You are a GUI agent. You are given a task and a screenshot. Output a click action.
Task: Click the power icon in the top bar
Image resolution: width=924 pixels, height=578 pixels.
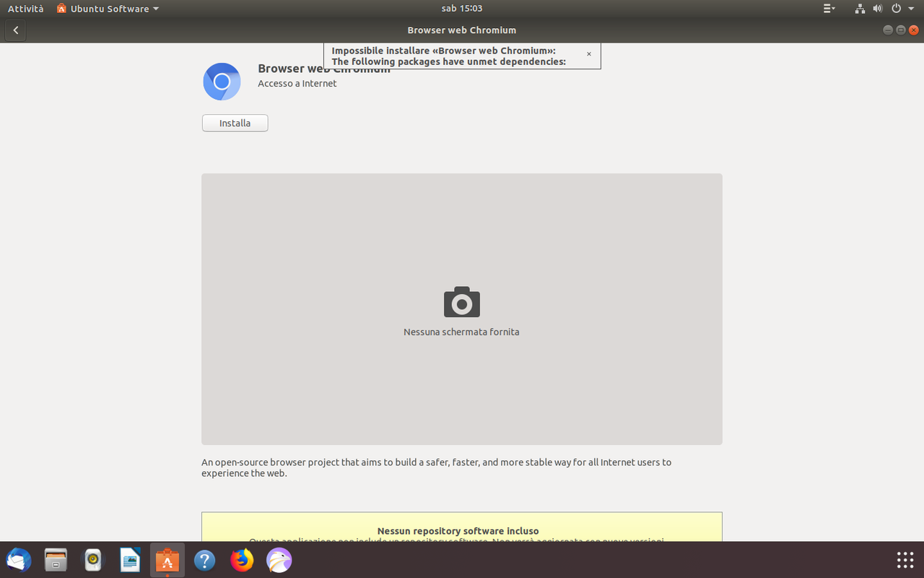[x=897, y=8]
